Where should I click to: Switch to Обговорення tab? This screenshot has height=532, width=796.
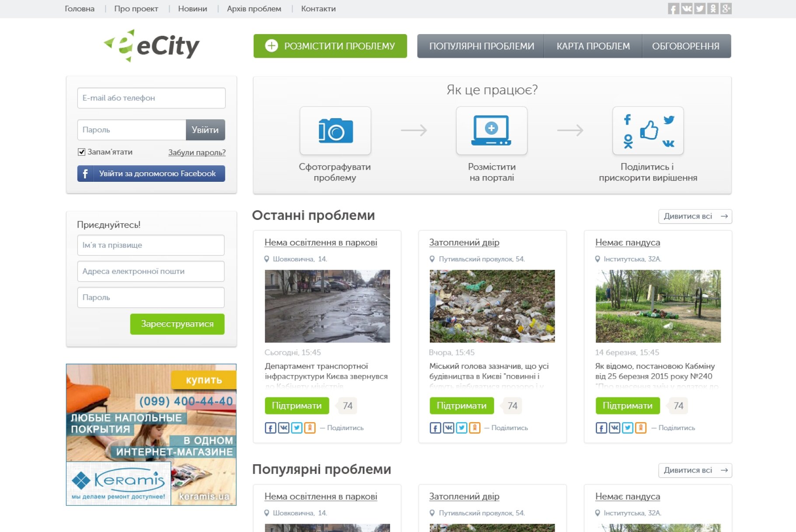pos(686,46)
